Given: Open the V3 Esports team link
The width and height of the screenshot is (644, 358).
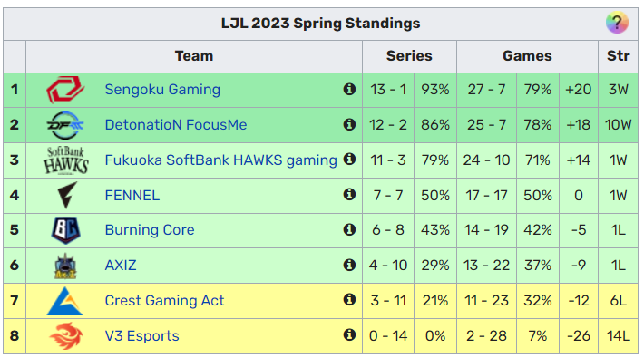Looking at the screenshot, I should (141, 336).
